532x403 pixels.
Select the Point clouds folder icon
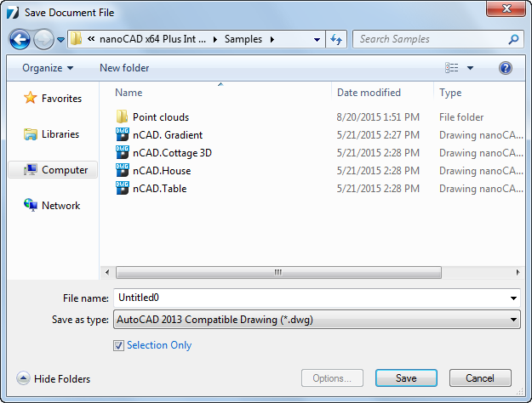click(122, 117)
